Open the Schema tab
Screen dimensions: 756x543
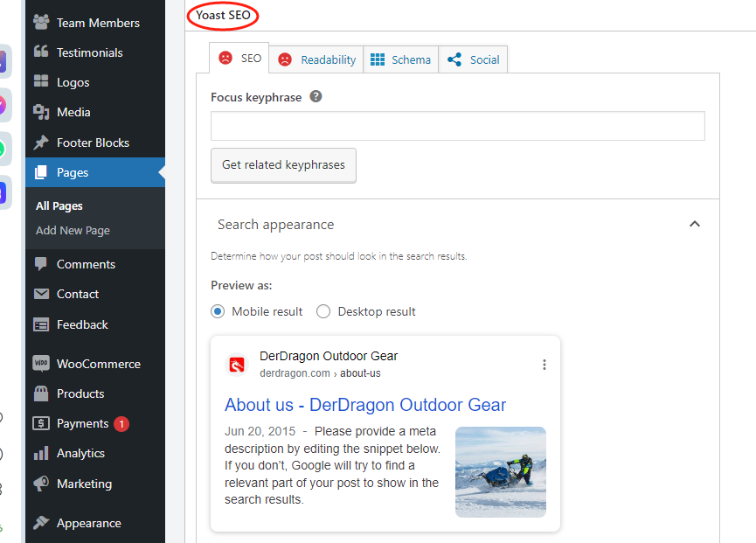point(400,59)
